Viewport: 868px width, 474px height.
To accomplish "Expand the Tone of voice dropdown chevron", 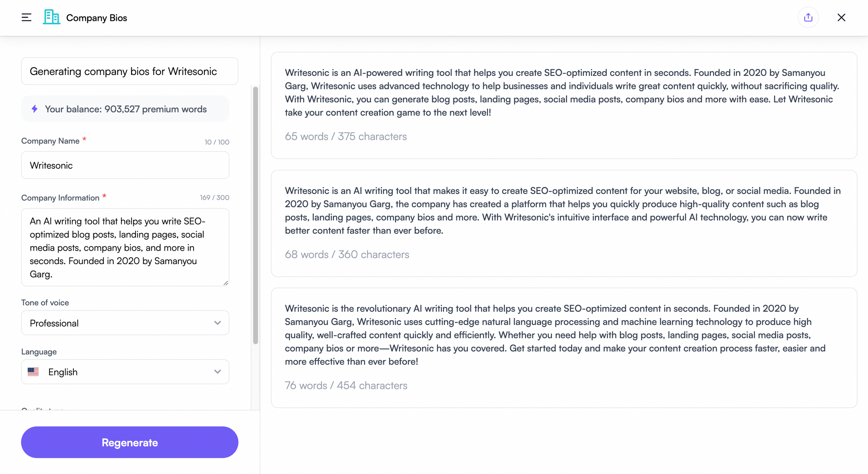I will tap(217, 323).
